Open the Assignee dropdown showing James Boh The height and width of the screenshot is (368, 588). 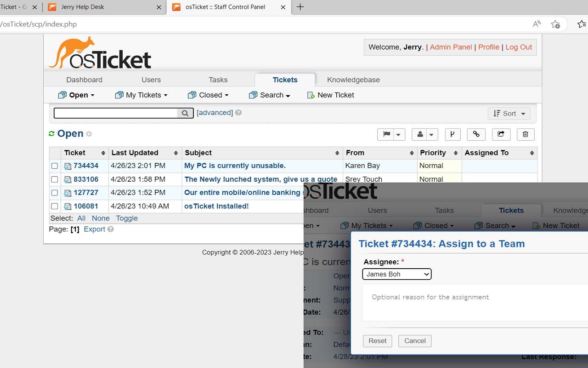[x=396, y=274]
